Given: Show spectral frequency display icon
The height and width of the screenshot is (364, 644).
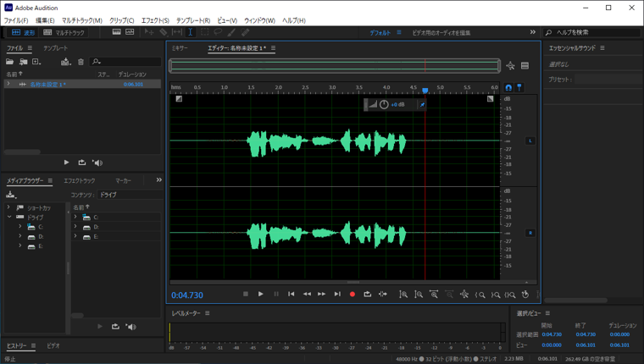Looking at the screenshot, I should (117, 32).
